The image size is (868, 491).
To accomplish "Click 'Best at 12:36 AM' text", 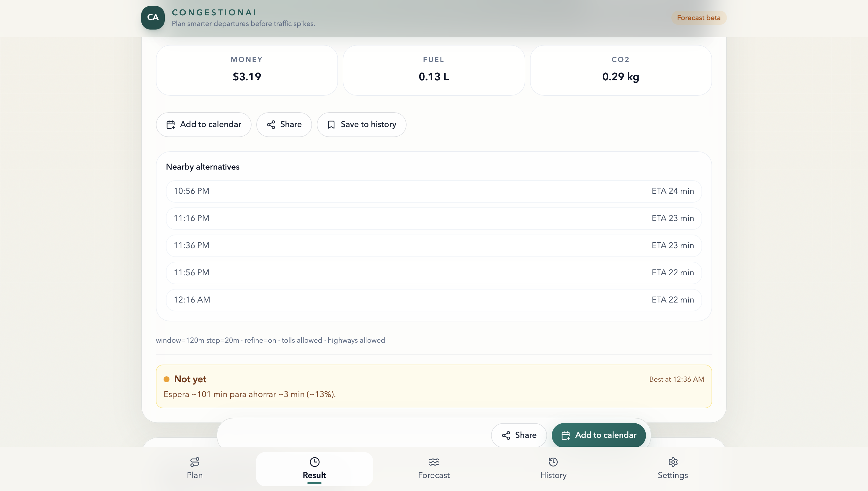I will click(x=677, y=379).
